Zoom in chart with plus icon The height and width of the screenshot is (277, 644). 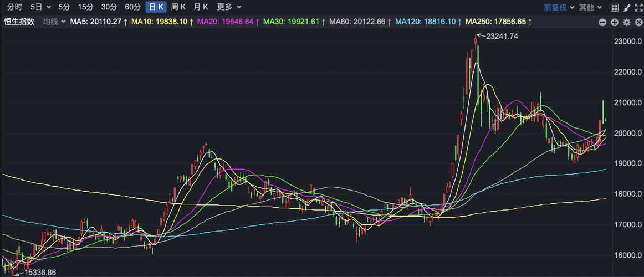point(615,22)
